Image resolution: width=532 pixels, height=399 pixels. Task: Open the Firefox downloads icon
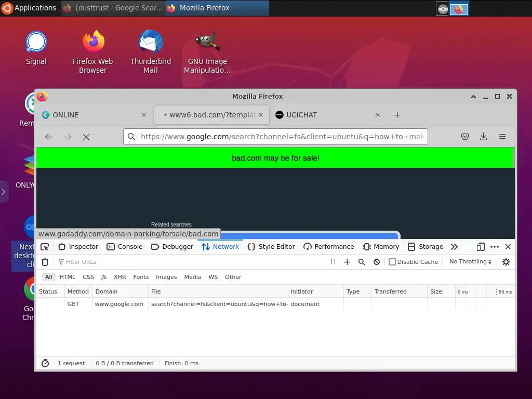pyautogui.click(x=484, y=137)
